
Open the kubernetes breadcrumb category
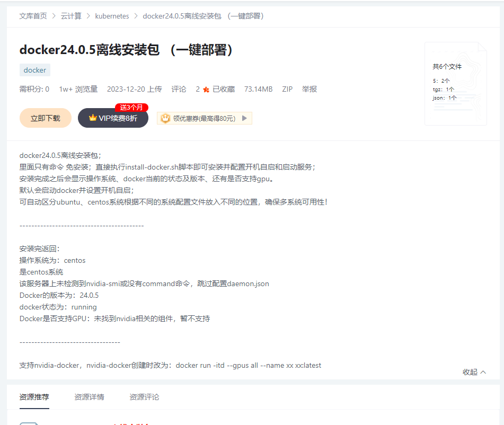coord(112,16)
